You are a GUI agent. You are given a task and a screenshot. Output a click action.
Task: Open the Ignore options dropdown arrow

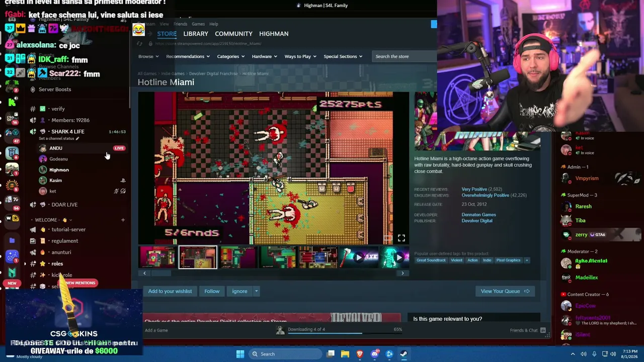256,291
